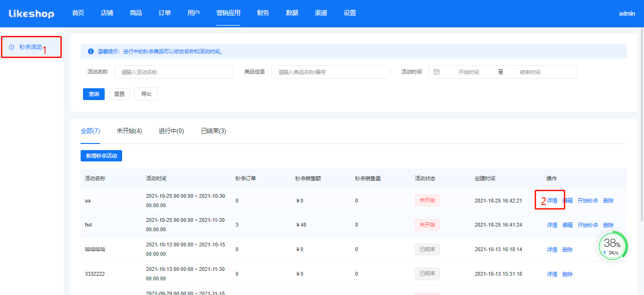Click 删除 for activity fsd

[608, 225]
